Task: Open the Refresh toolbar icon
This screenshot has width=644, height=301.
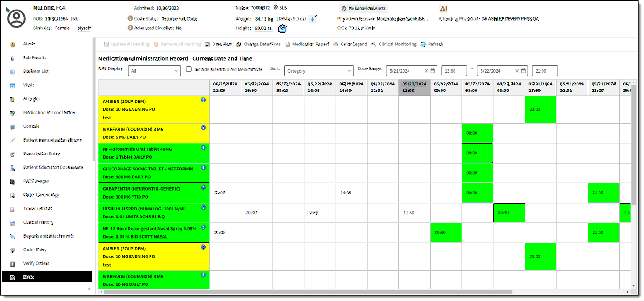Action: (423, 45)
